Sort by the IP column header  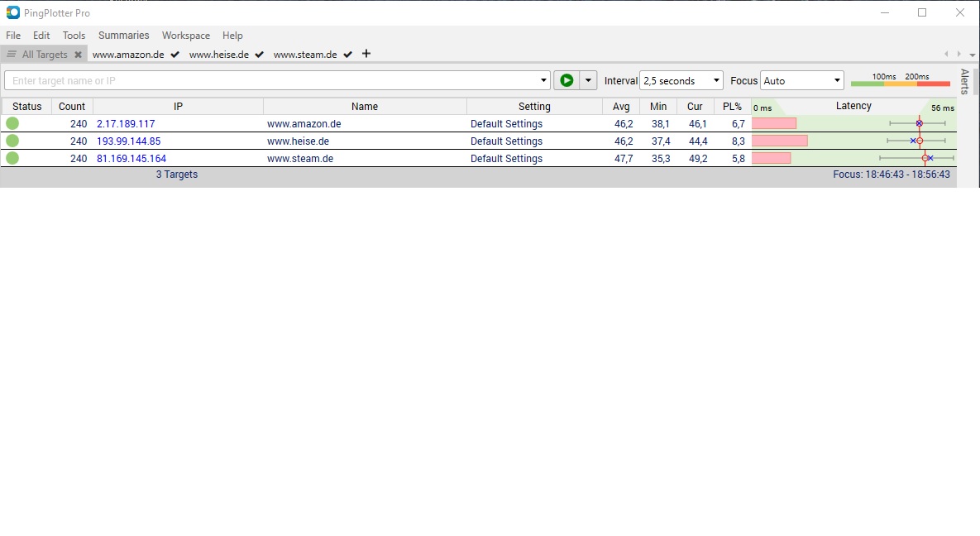[x=178, y=107]
